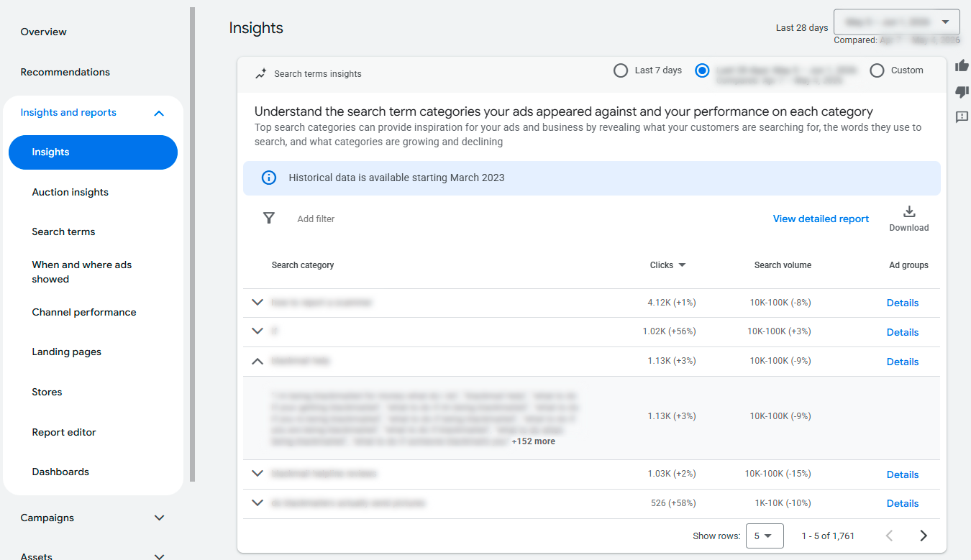Click the +152 more link

[533, 441]
